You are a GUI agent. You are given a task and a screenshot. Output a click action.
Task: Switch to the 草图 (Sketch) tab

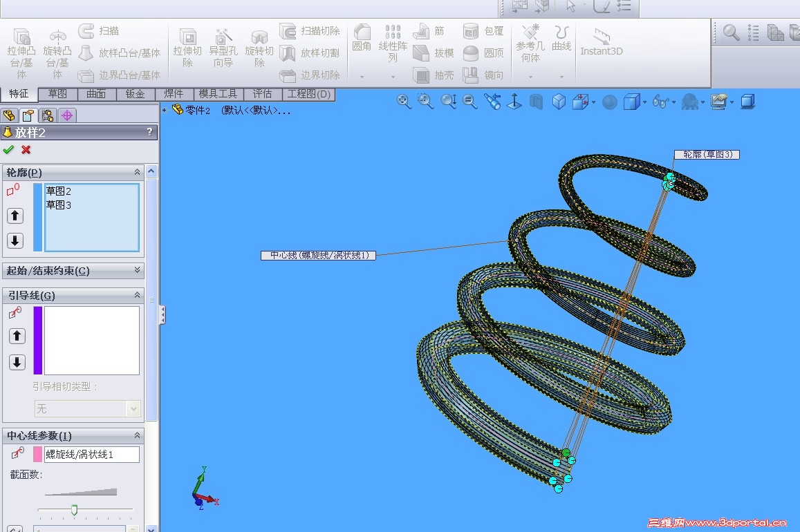click(57, 94)
